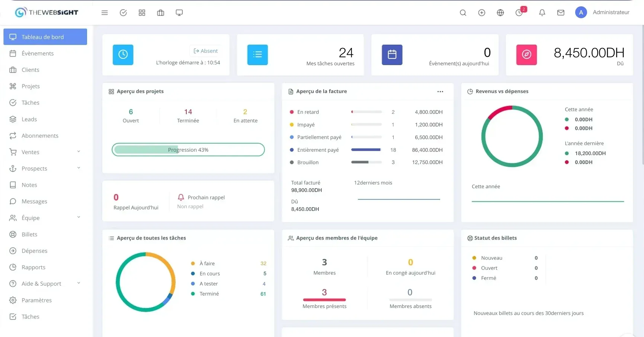
Task: Select Tableau de bord in sidebar
Action: pyautogui.click(x=45, y=37)
